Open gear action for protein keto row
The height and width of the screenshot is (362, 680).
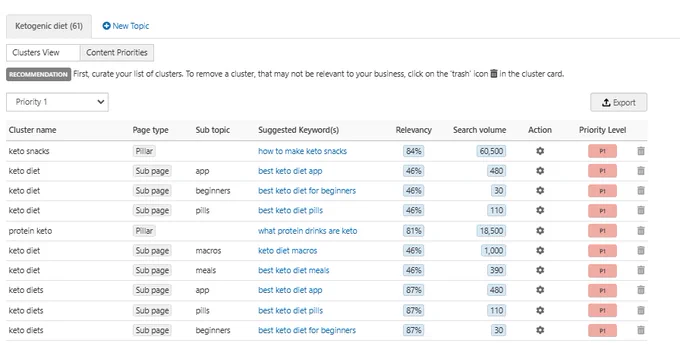[x=540, y=231]
